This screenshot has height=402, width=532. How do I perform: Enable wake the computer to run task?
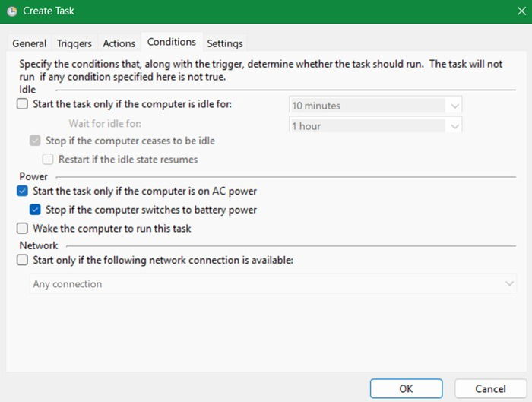(22, 229)
